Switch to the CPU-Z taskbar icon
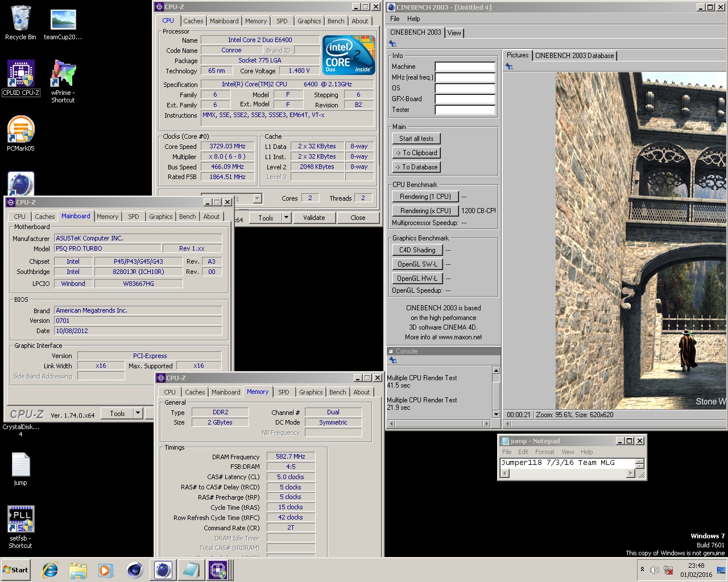Viewport: 728px width, 582px height. [x=218, y=570]
